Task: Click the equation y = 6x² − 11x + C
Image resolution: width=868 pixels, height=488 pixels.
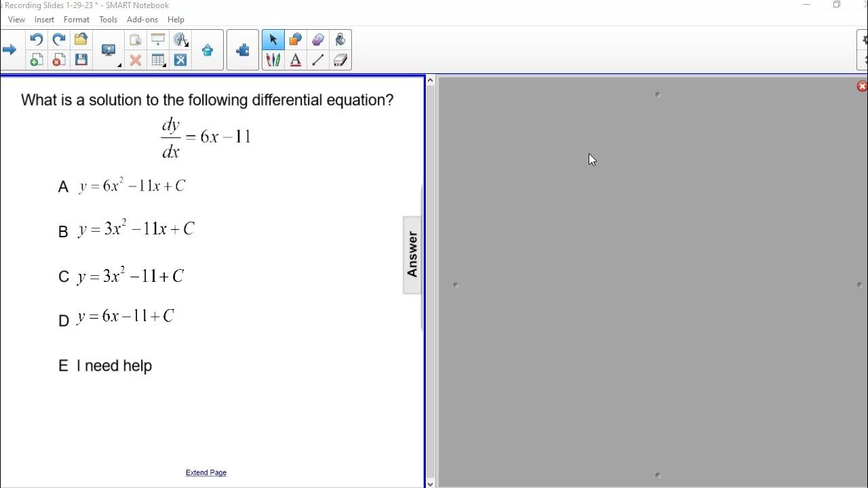Action: point(132,185)
